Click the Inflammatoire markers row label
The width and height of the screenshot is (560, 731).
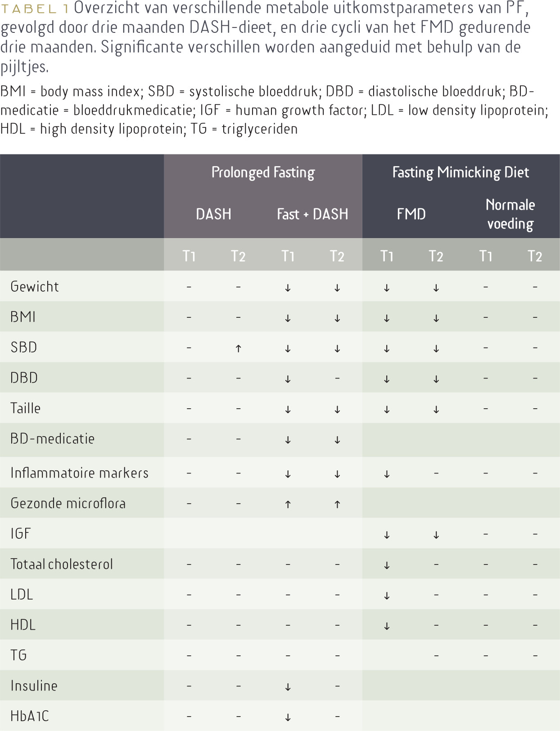pos(79,473)
